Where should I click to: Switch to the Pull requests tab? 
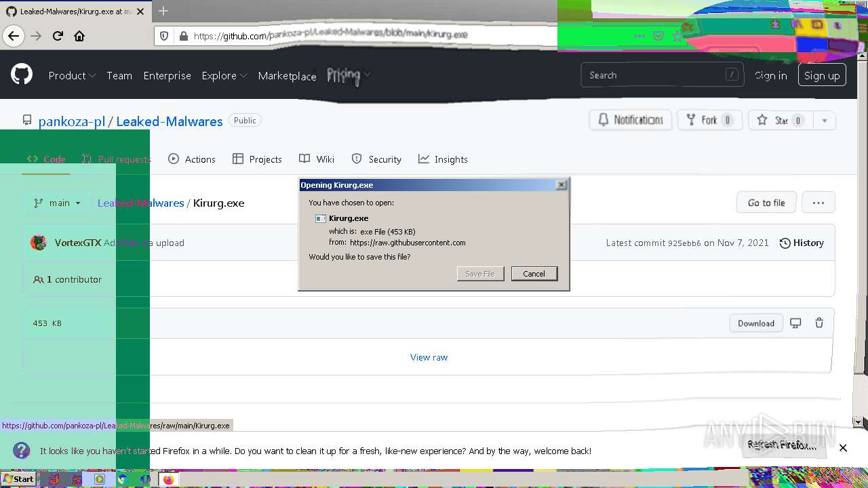[116, 159]
